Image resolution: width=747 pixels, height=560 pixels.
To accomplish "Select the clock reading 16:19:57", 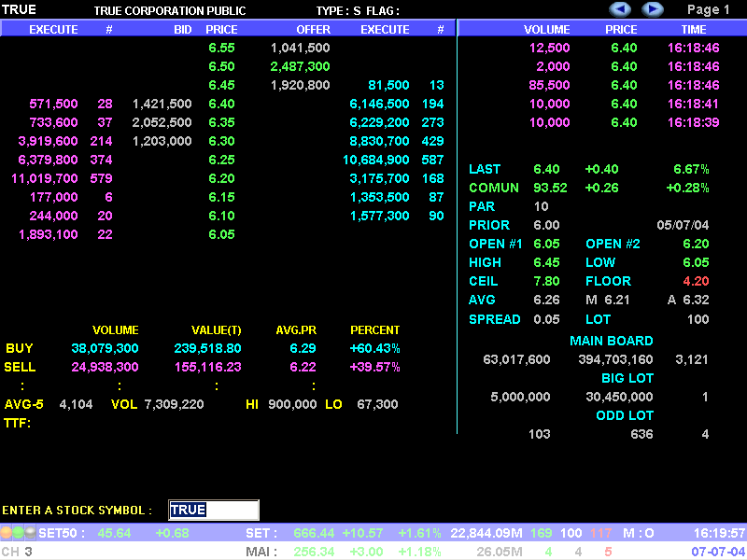I will pyautogui.click(x=719, y=533).
